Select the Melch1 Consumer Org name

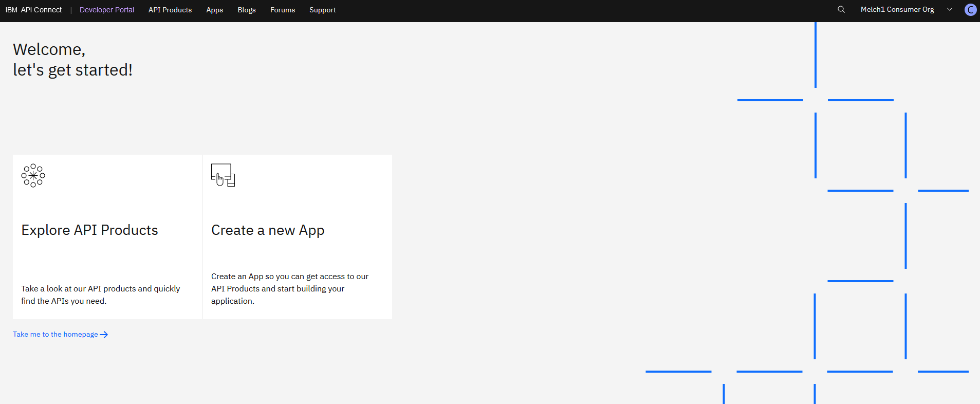pos(897,9)
